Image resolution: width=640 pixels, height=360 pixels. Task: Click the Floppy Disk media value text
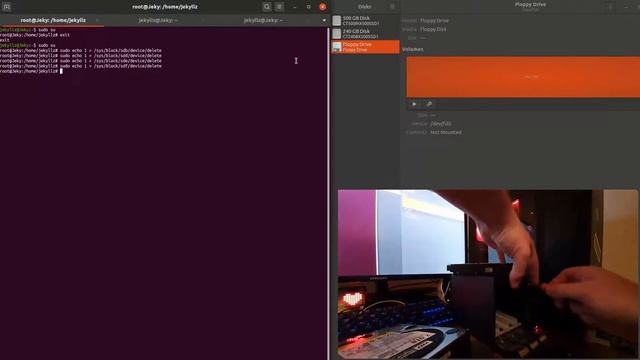(433, 29)
